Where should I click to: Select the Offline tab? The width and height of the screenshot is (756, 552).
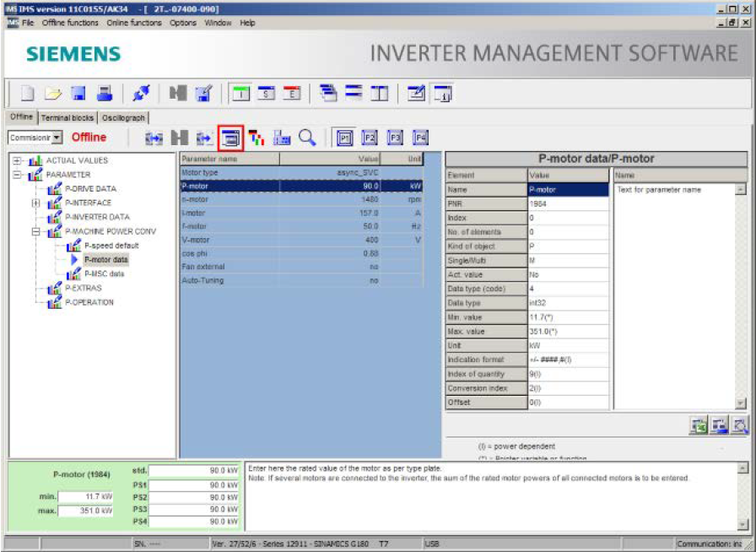click(x=22, y=116)
